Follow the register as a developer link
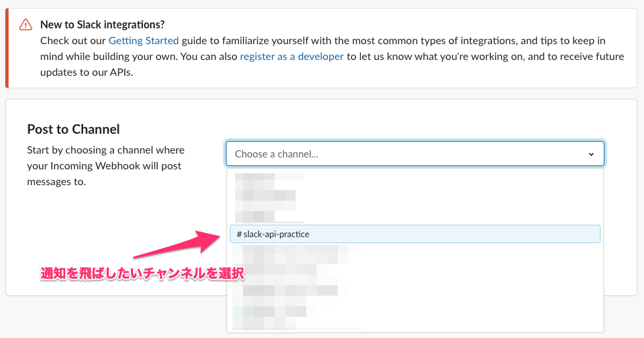This screenshot has height=338, width=644. coord(291,57)
